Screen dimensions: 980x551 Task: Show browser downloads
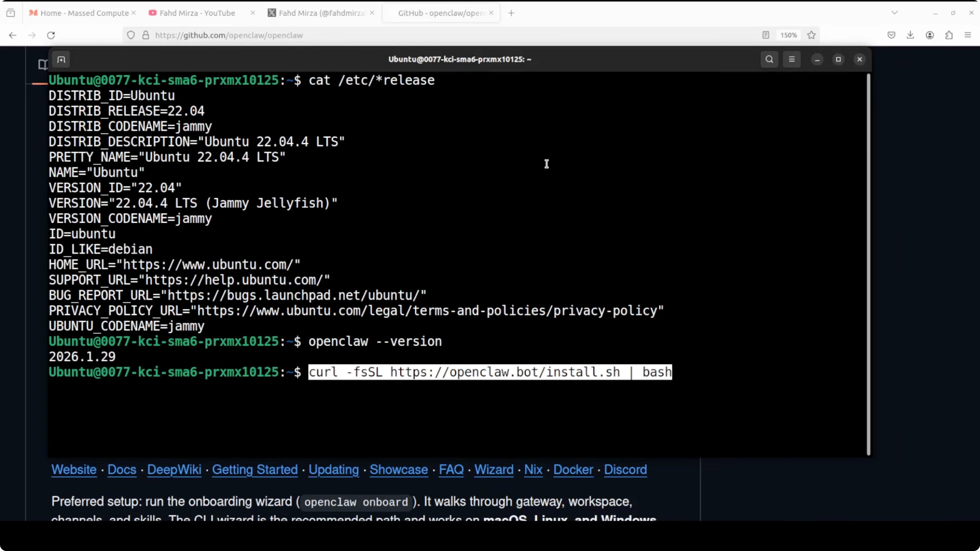[x=911, y=35]
